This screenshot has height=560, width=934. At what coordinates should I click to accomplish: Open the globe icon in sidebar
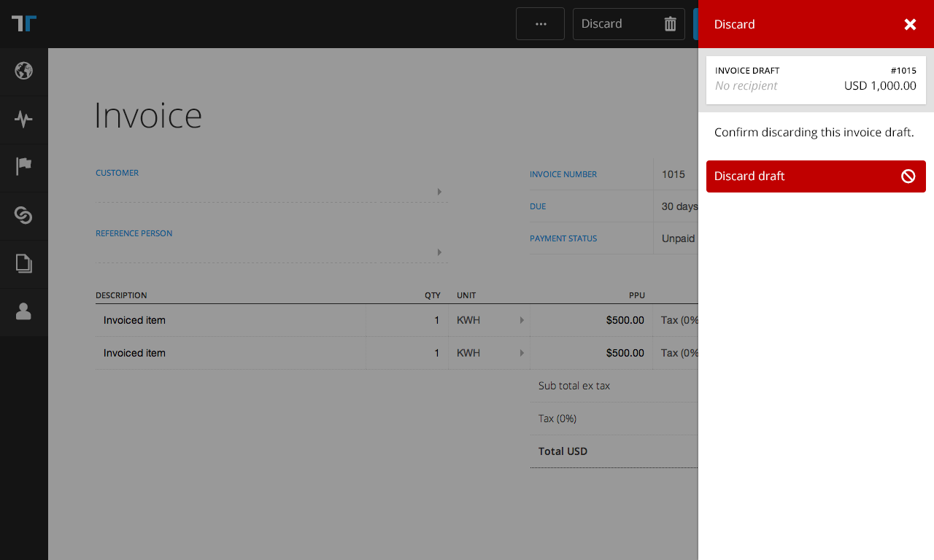pyautogui.click(x=24, y=71)
